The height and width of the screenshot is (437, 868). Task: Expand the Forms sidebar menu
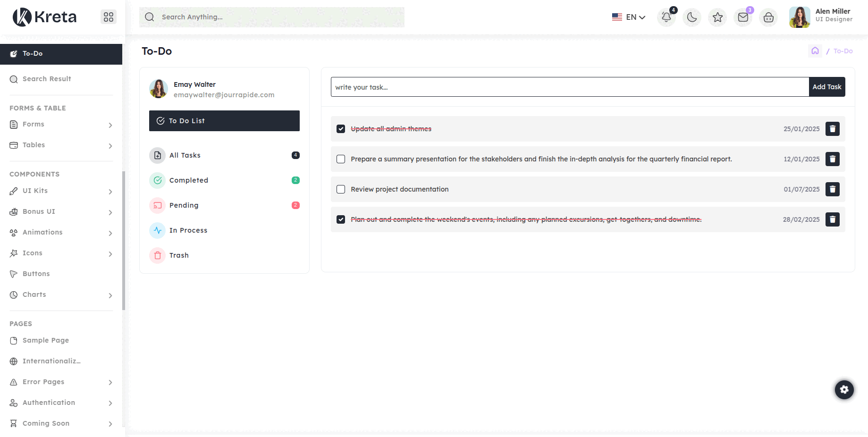tap(61, 125)
